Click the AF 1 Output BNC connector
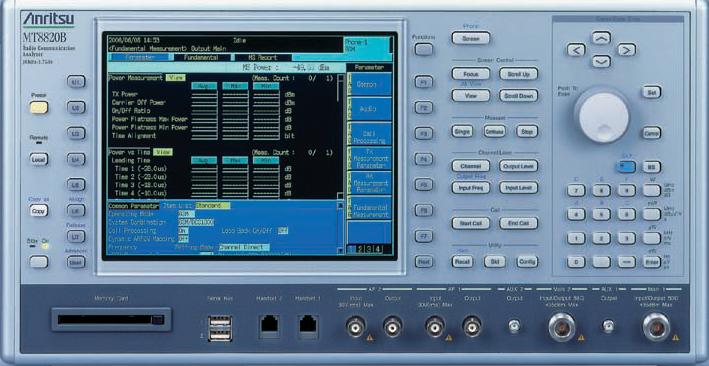This screenshot has height=366, width=709. tap(472, 326)
